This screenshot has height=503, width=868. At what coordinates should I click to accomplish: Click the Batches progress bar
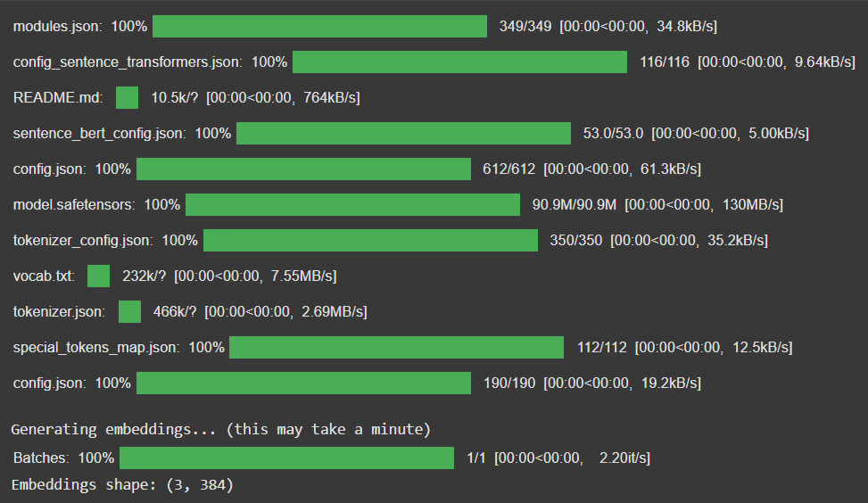(x=286, y=458)
